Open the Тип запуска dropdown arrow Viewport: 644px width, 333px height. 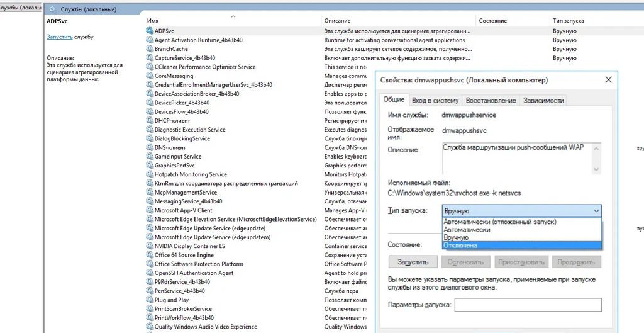tap(595, 211)
